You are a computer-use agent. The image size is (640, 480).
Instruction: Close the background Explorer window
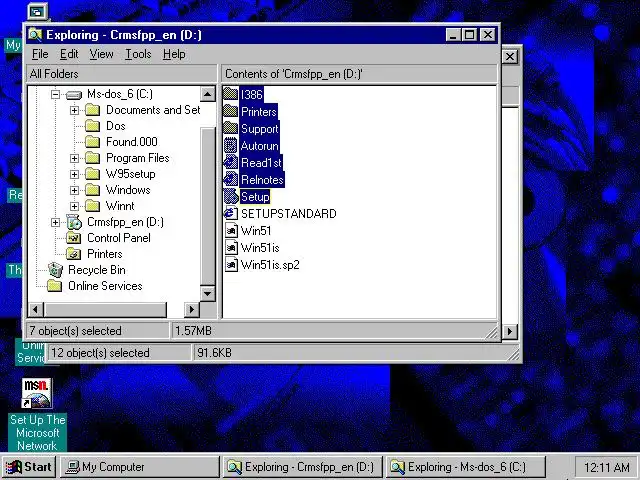[510, 56]
